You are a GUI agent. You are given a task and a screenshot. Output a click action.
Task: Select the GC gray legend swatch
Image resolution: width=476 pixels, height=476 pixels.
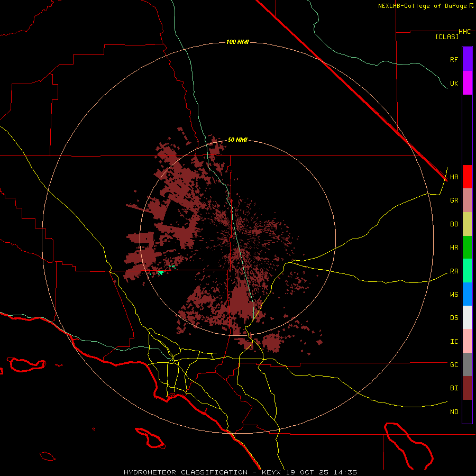pos(467,364)
